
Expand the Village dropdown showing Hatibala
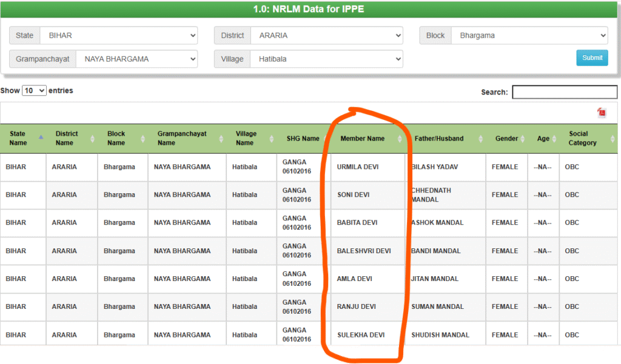pyautogui.click(x=326, y=59)
